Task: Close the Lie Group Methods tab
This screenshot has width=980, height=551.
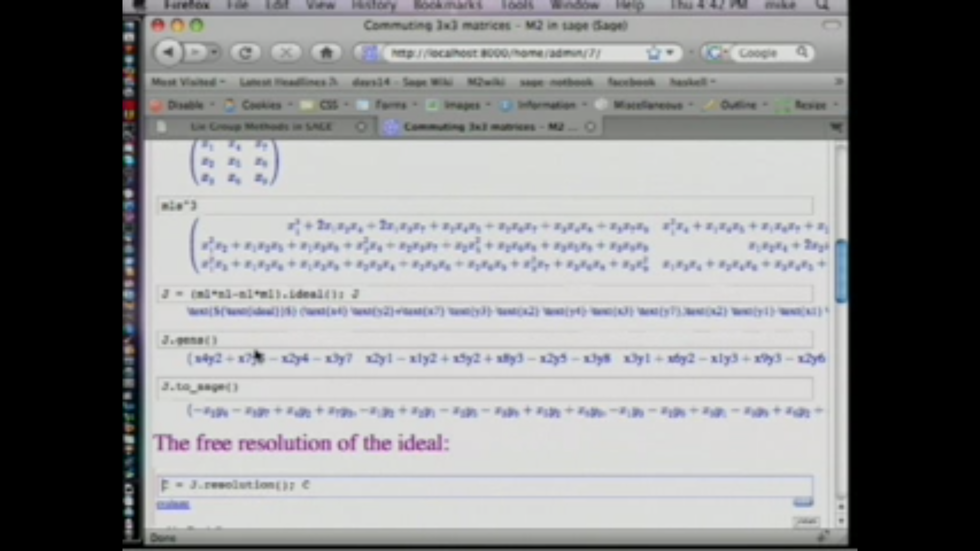Action: (361, 127)
